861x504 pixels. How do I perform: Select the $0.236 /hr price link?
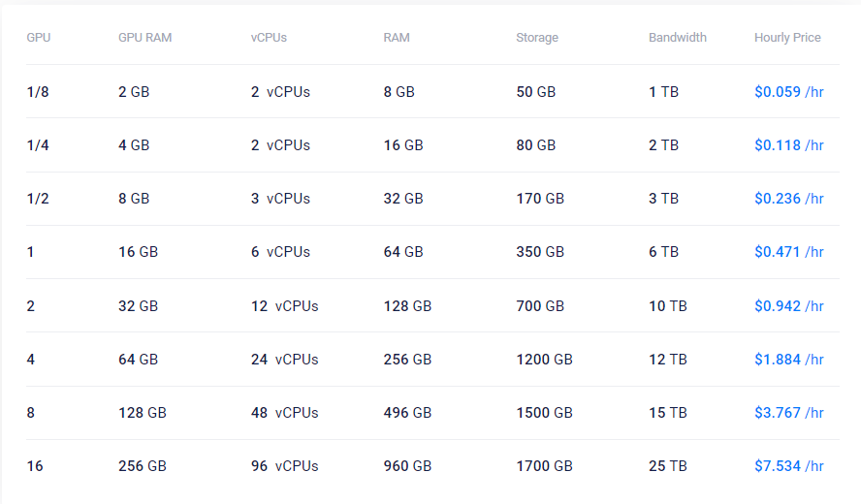pyautogui.click(x=788, y=199)
